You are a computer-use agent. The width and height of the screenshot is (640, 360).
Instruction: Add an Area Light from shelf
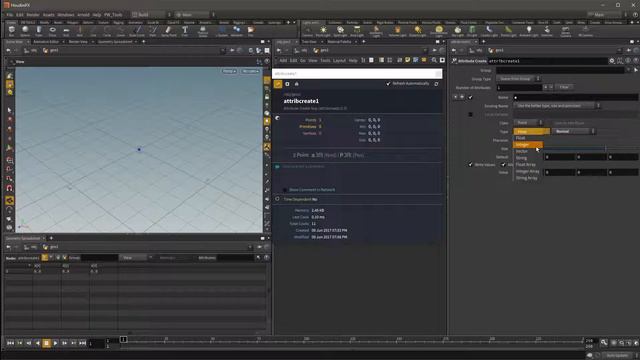(x=357, y=31)
